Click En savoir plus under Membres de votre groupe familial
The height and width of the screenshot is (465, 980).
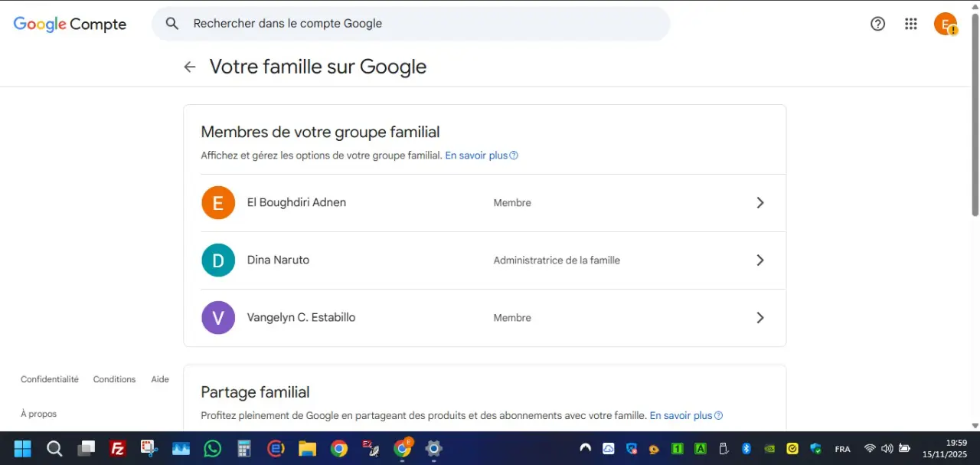[x=476, y=156]
